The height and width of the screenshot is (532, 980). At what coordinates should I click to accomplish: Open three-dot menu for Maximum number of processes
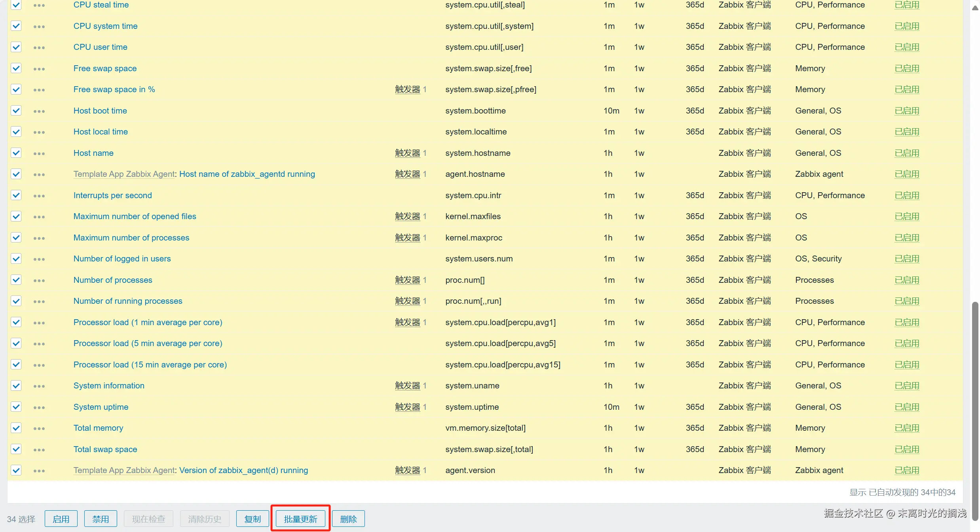tap(39, 238)
